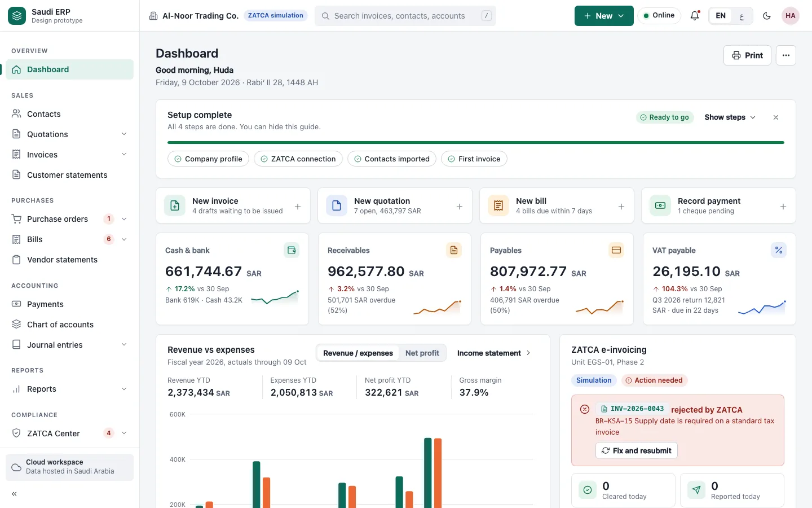Click the plus on New quotation card
Image resolution: width=812 pixels, height=508 pixels.
[460, 207]
